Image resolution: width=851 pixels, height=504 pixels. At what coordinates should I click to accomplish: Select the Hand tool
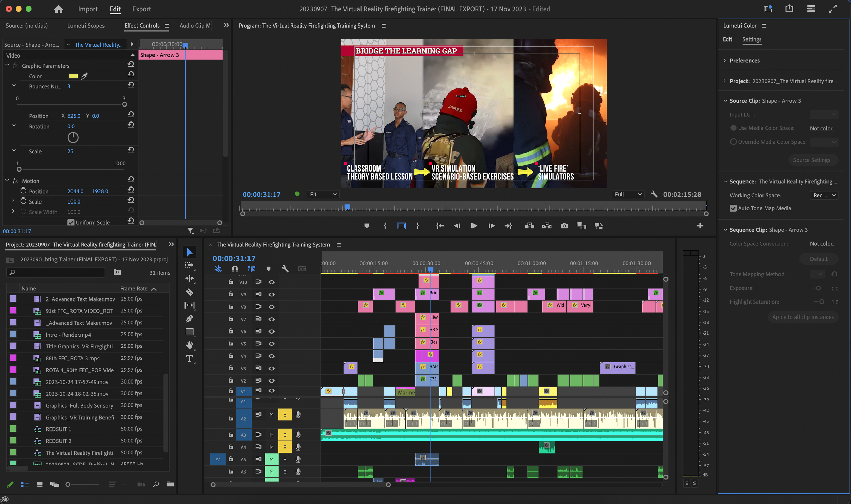coord(190,345)
